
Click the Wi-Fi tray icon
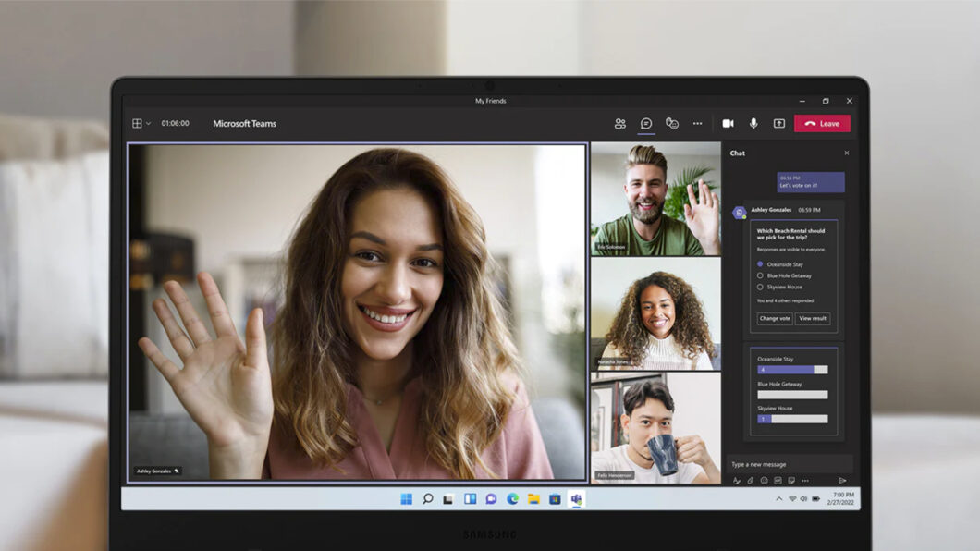pyautogui.click(x=792, y=498)
